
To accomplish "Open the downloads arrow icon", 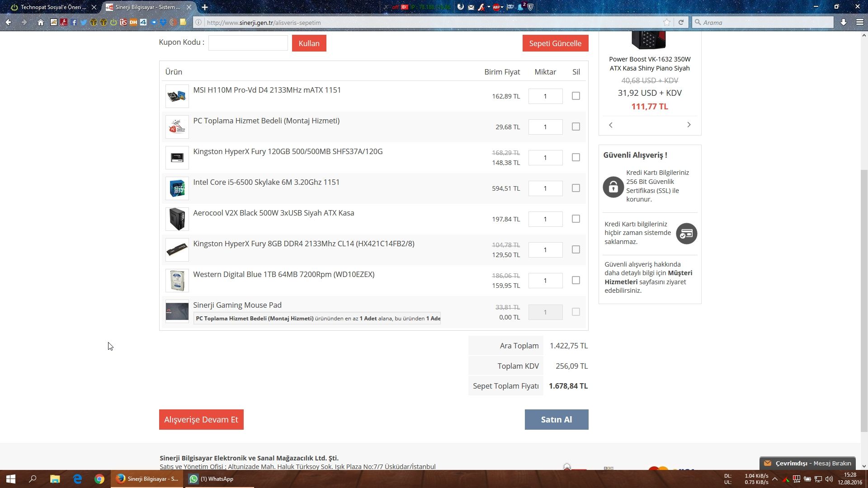I will (844, 22).
